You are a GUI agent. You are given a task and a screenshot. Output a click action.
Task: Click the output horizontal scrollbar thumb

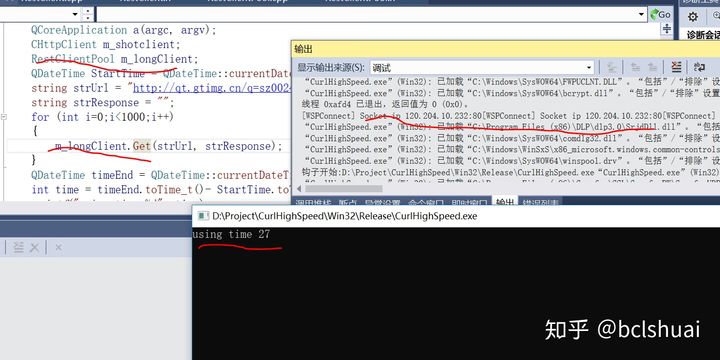[x=343, y=188]
